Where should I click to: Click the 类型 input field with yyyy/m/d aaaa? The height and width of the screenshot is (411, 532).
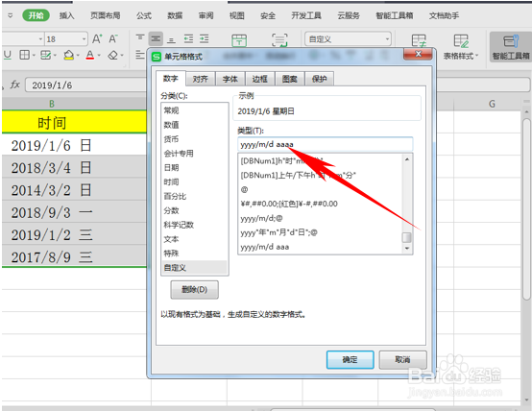pos(326,144)
